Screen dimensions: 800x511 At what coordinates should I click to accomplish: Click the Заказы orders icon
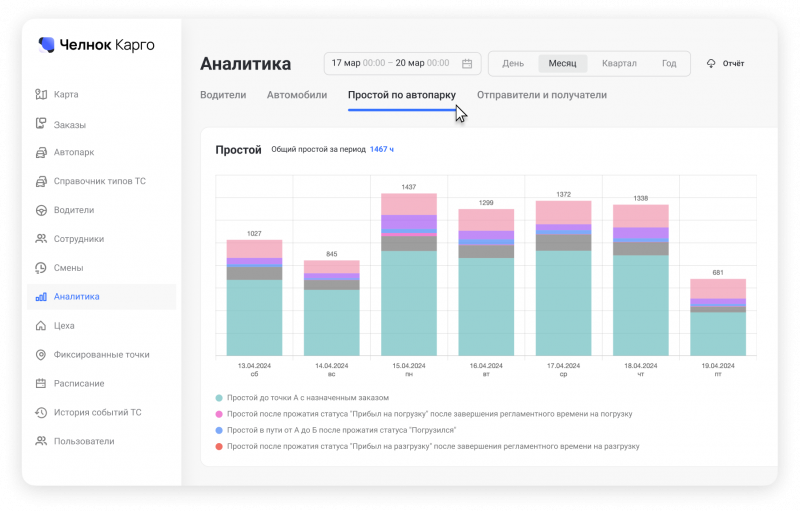(41, 125)
